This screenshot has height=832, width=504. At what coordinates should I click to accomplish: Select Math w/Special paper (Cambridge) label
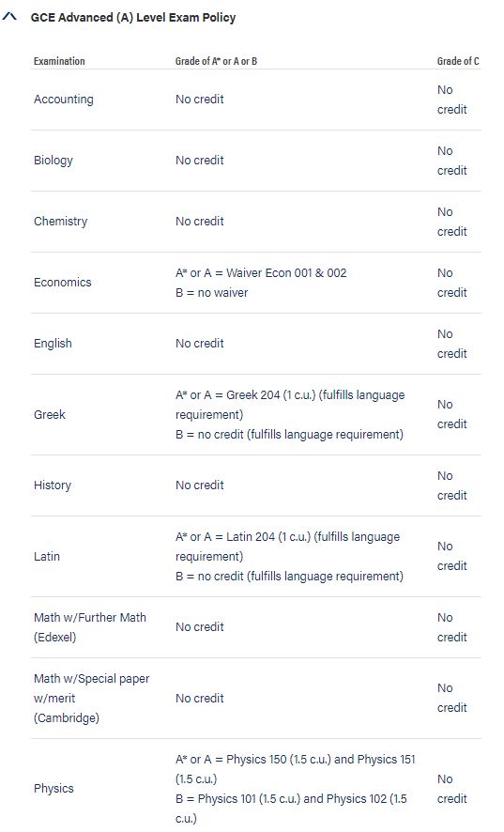[91, 699]
